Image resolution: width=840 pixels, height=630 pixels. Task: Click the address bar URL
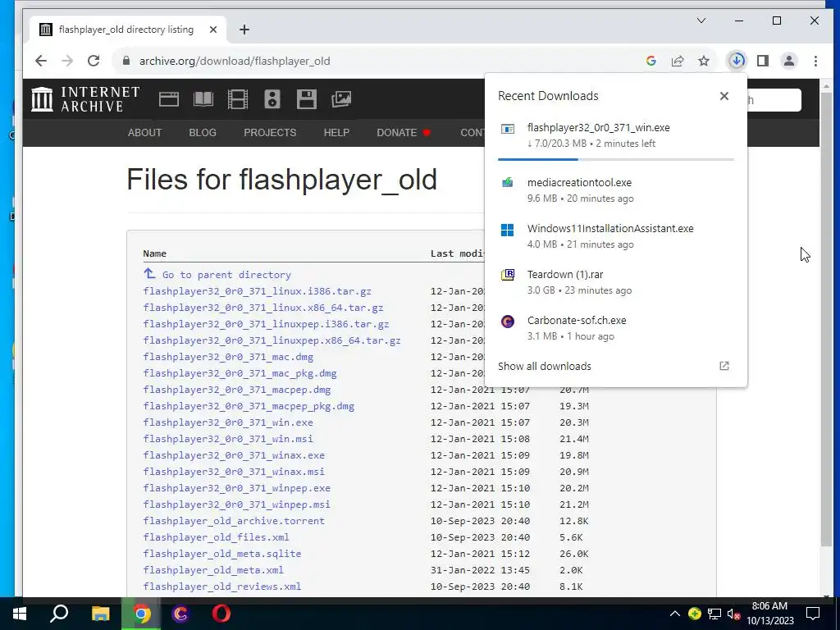(235, 61)
